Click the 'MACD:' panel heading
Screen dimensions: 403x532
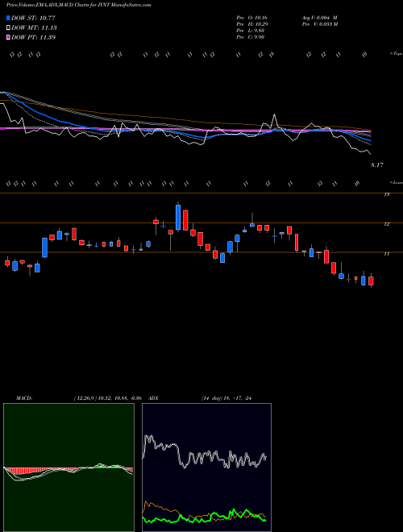pyautogui.click(x=23, y=398)
